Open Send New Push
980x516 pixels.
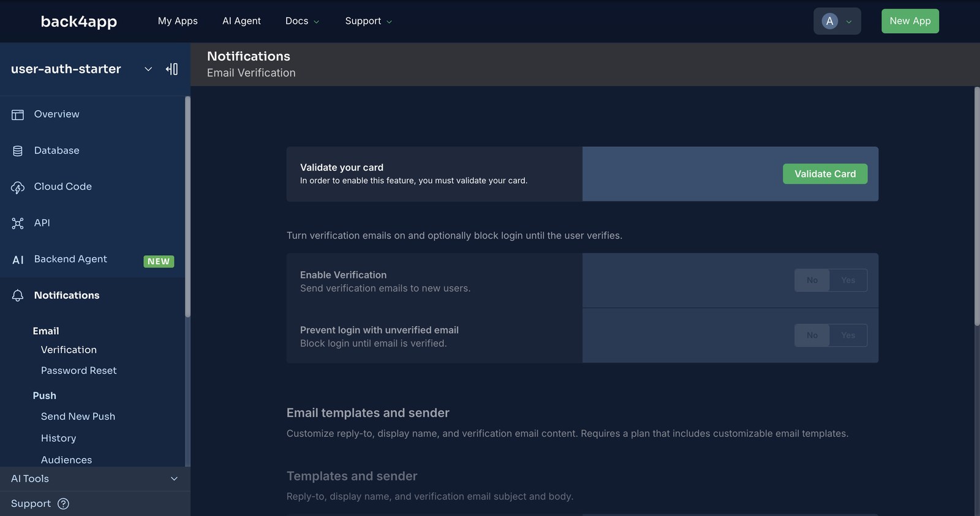click(78, 417)
